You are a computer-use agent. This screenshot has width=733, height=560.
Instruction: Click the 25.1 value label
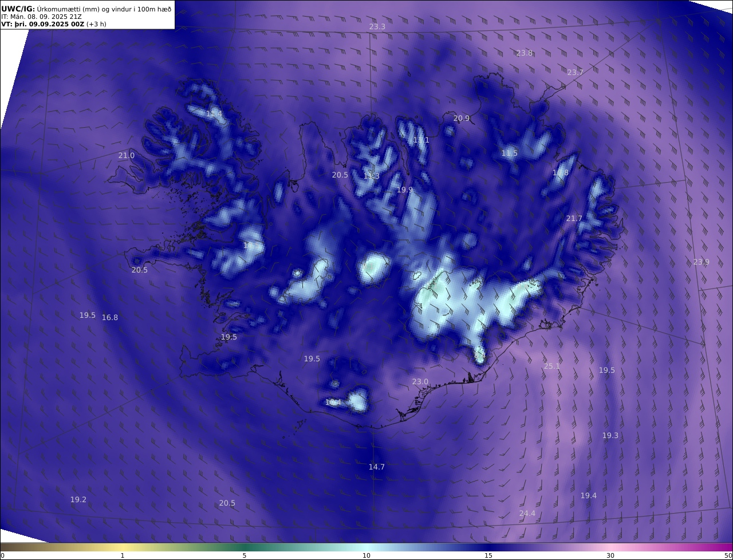click(551, 366)
